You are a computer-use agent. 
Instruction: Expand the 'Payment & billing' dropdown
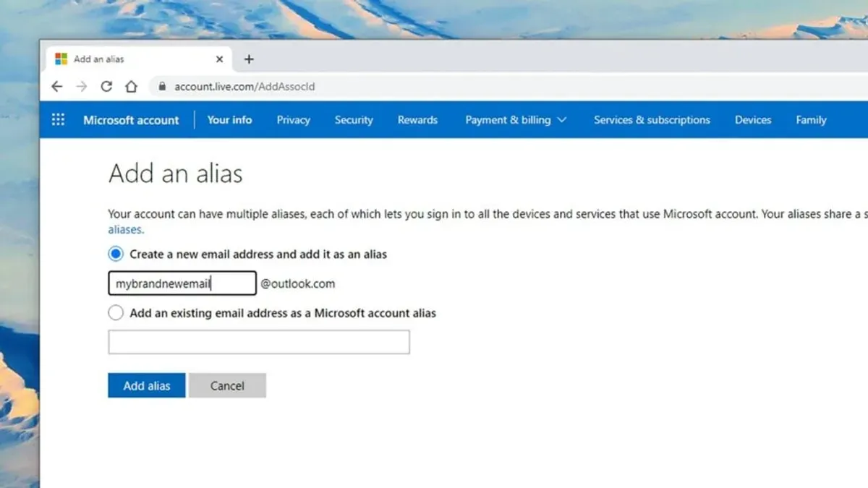pos(516,120)
